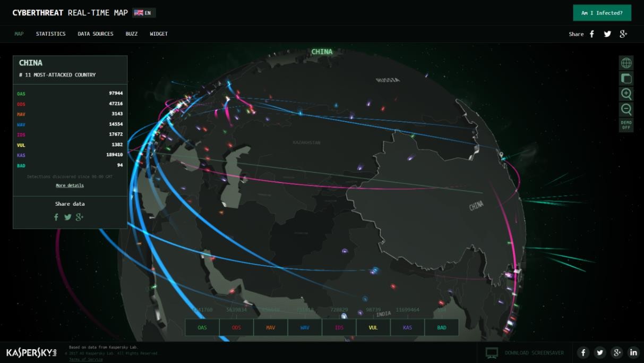
Task: Click the KAZAKHSTAN label on the globe
Action: [307, 143]
